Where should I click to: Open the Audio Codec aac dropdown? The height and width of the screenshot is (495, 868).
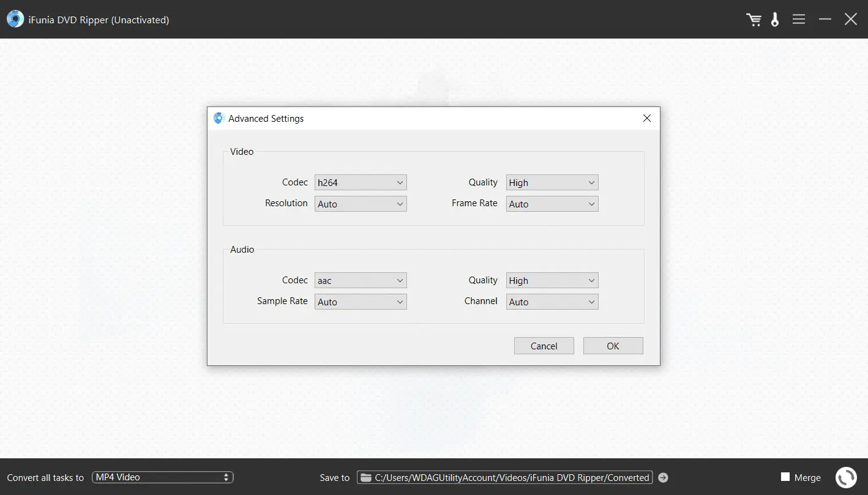click(361, 280)
